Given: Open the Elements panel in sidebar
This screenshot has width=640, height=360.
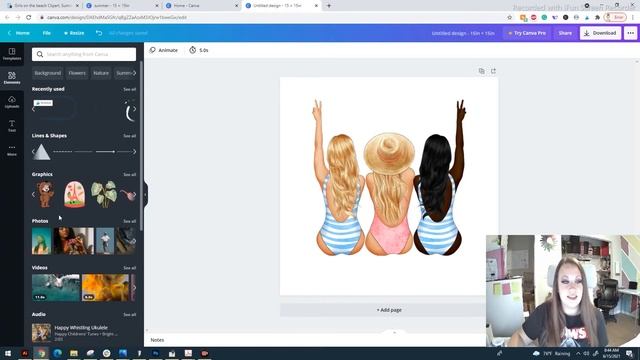Looking at the screenshot, I should coord(12,77).
